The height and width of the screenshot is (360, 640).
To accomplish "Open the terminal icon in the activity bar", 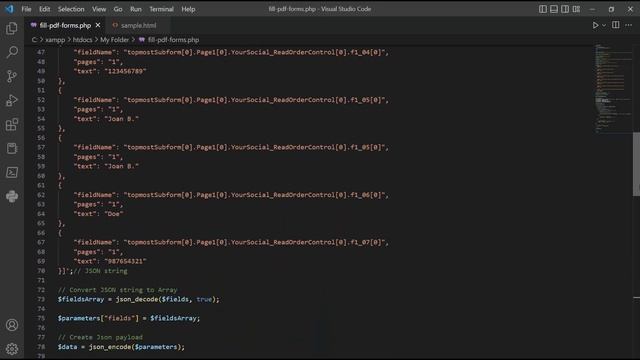I will (x=12, y=172).
